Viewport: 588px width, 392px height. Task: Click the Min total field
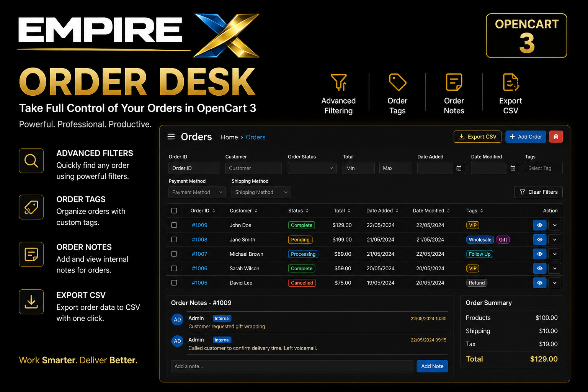359,168
